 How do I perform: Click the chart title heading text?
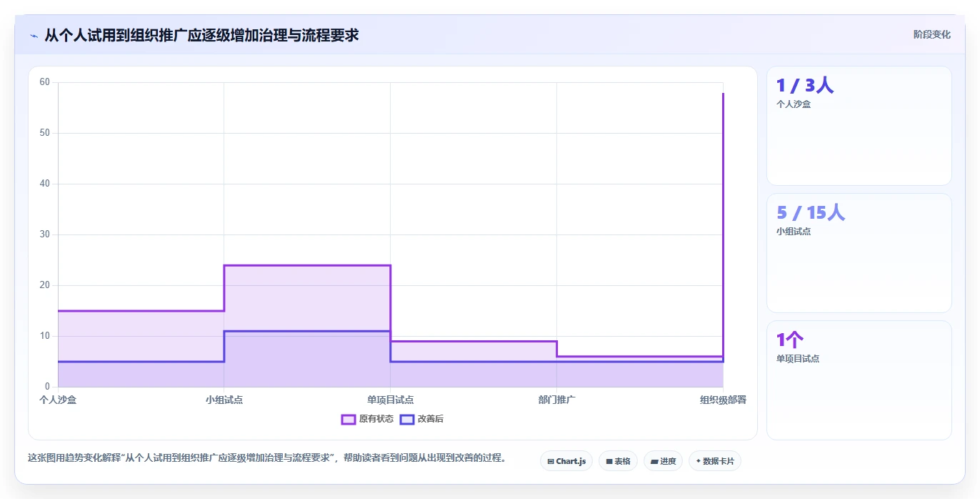pos(201,35)
